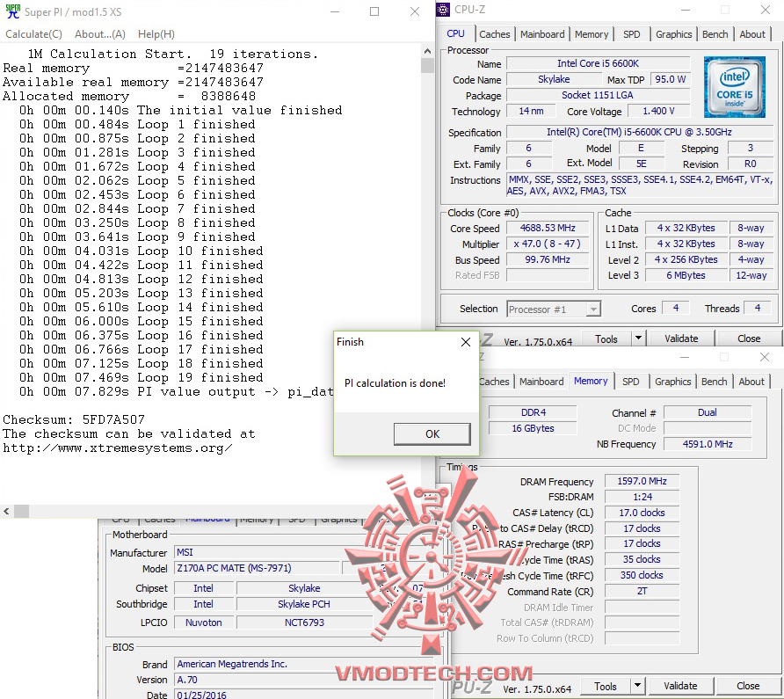
Task: Open Mainboard tab in top CPU-Z window
Action: coord(542,34)
